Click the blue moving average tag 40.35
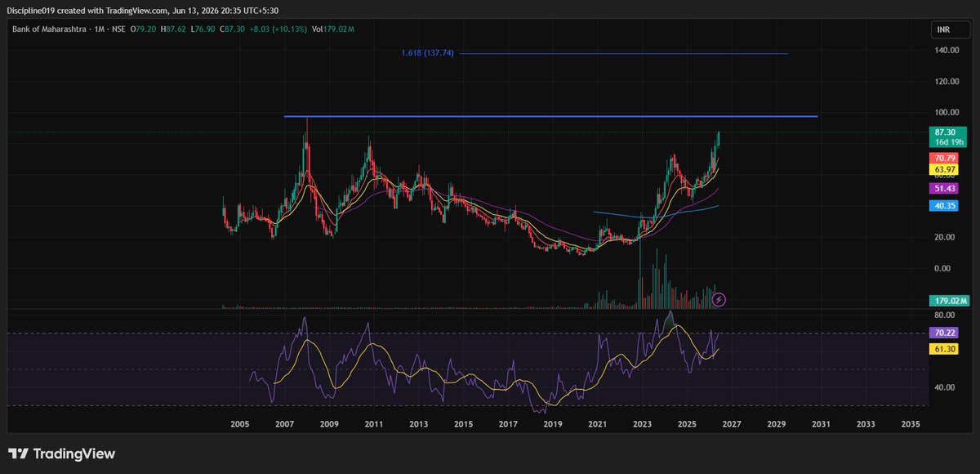980x474 pixels. coord(945,206)
